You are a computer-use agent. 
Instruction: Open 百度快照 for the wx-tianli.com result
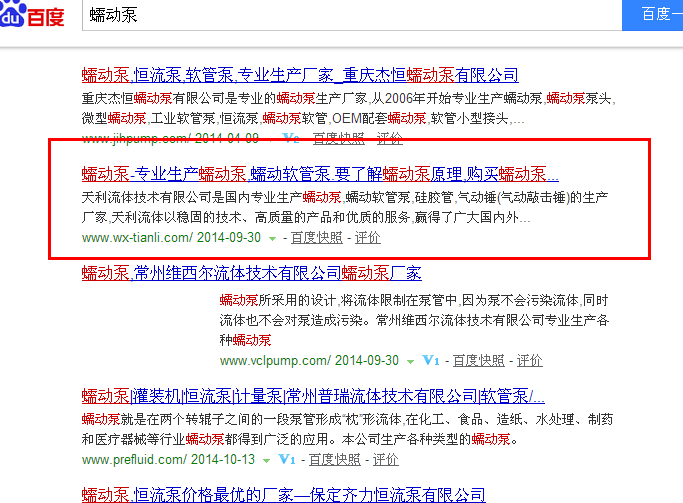tap(317, 237)
